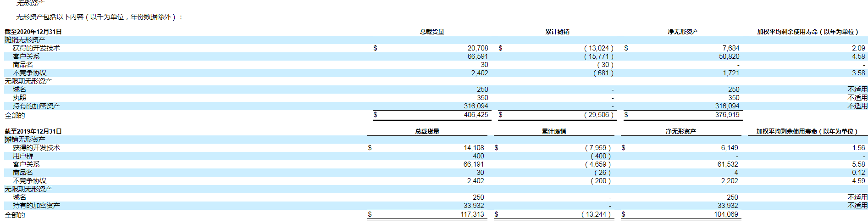This screenshot has width=868, height=224.
Task: Select the value '20,708'
Action: tap(478, 48)
